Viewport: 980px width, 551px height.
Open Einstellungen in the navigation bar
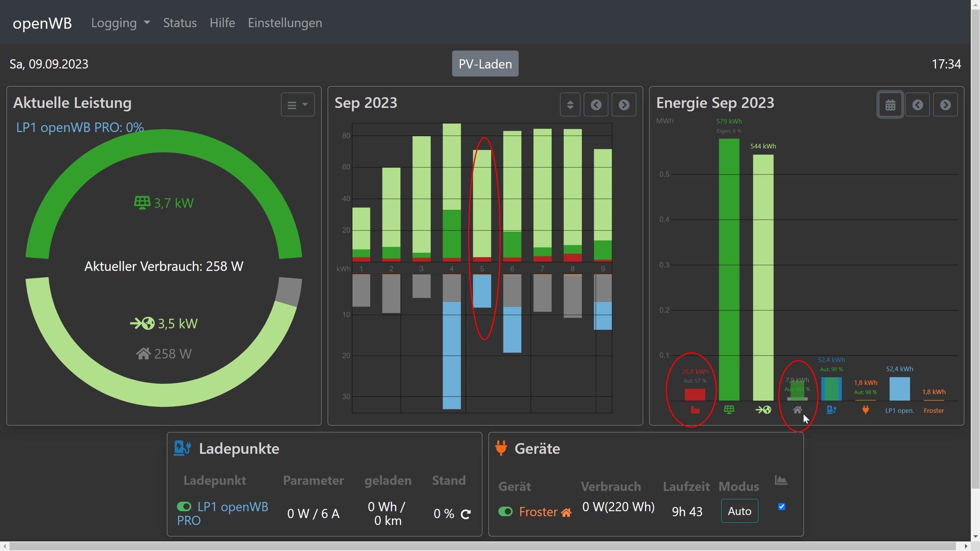pyautogui.click(x=285, y=23)
